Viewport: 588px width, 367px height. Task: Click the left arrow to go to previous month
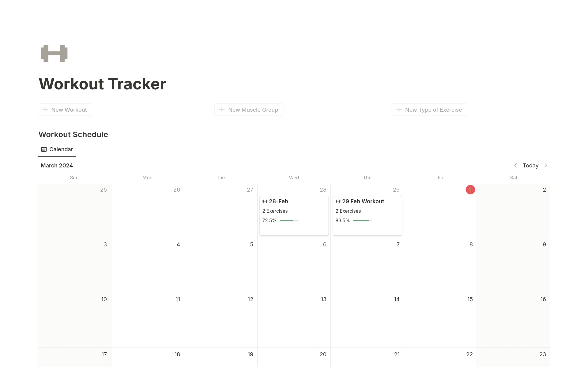(x=515, y=165)
